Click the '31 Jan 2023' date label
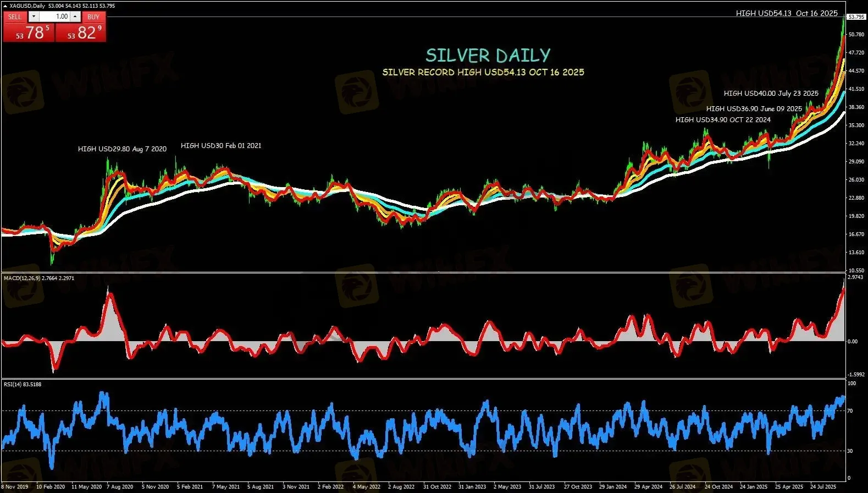 (x=472, y=487)
